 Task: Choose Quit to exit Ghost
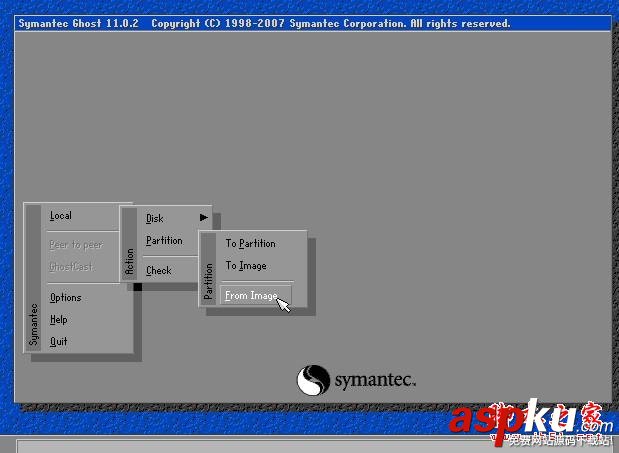point(58,341)
